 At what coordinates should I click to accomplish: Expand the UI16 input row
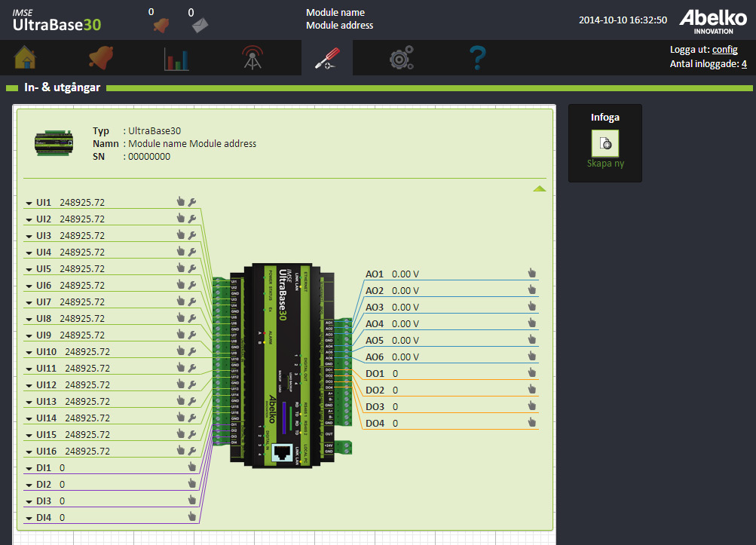pos(29,452)
